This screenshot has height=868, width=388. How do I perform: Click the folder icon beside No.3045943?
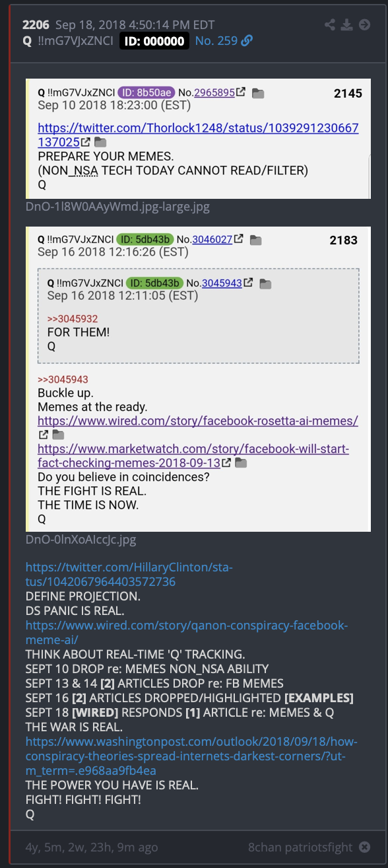point(265,283)
